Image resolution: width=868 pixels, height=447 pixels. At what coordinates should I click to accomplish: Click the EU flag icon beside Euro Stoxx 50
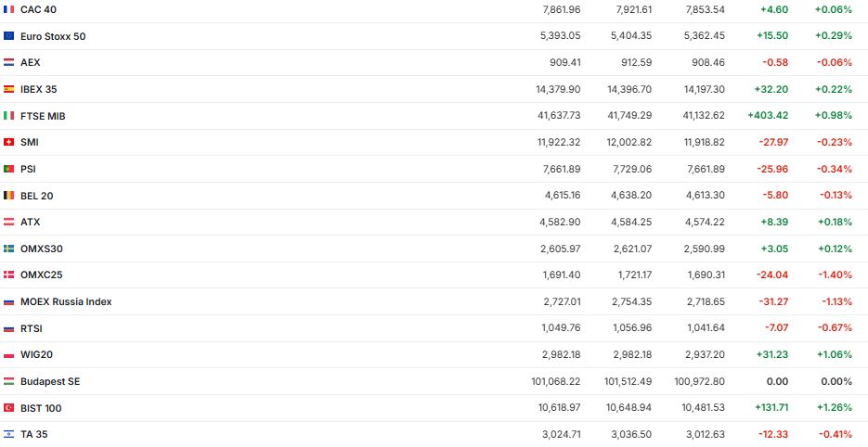pos(9,36)
